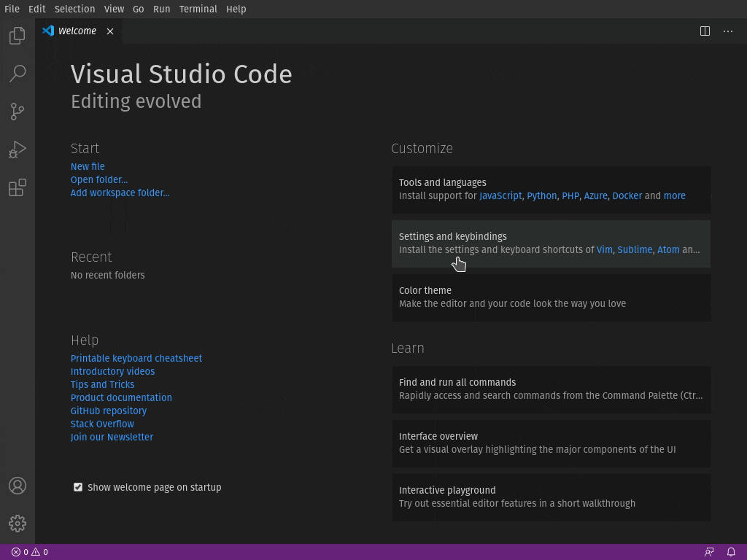Click the Azure support link

(x=595, y=195)
